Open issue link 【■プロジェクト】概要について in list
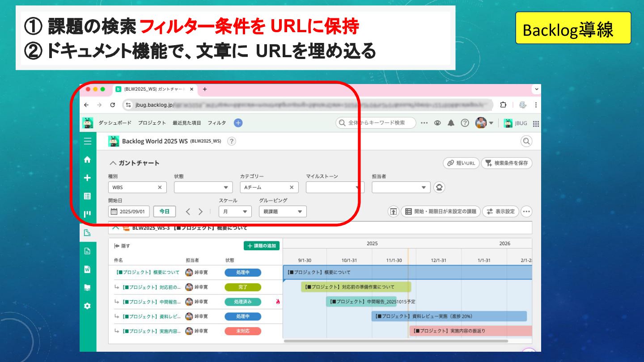 pyautogui.click(x=147, y=272)
